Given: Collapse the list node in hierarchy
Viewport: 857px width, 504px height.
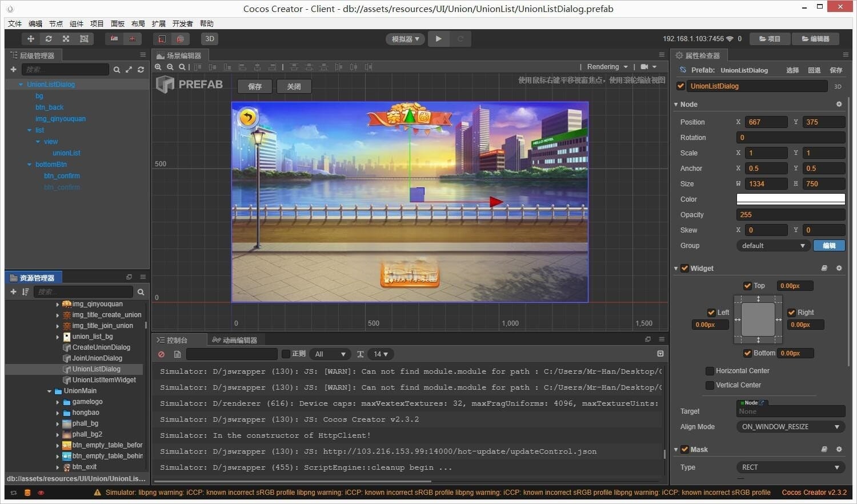Looking at the screenshot, I should [x=30, y=130].
